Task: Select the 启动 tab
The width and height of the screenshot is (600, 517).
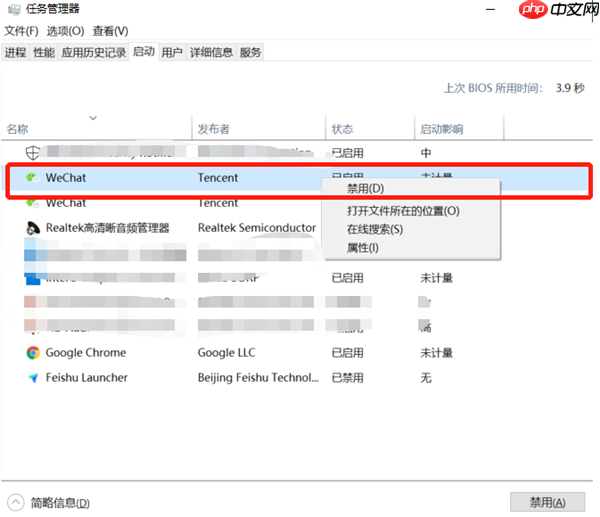Action: [144, 51]
